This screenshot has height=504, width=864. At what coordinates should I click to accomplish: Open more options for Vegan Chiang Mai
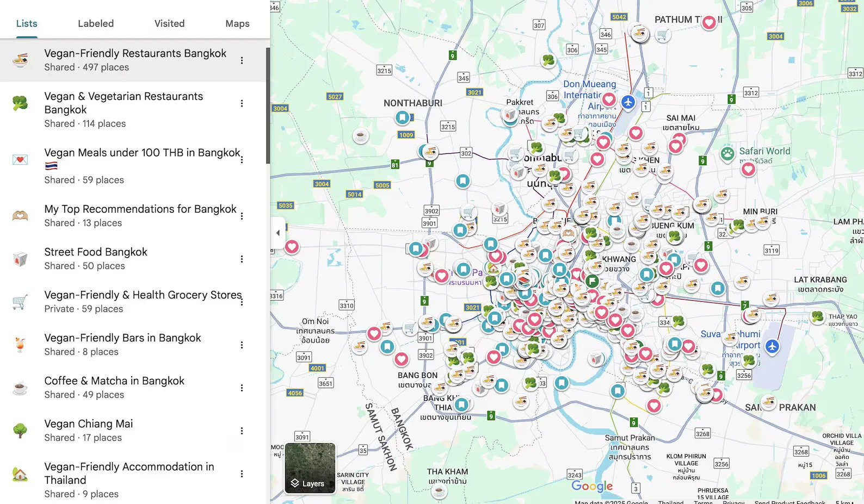pyautogui.click(x=242, y=431)
